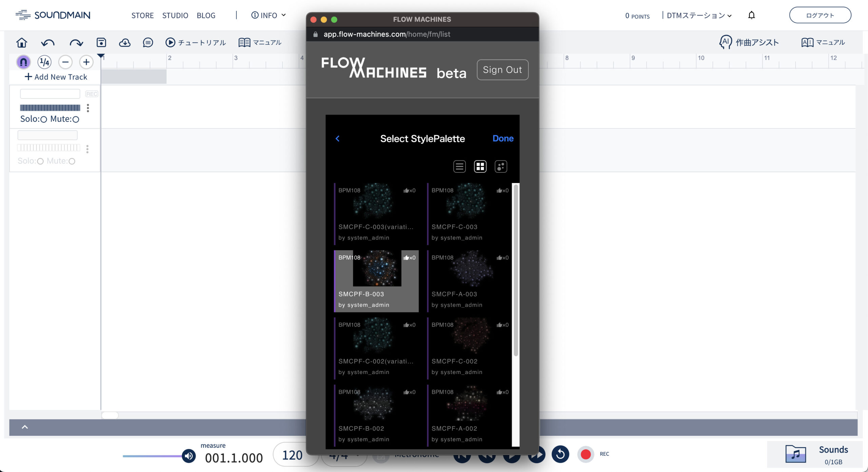Click the 001.1.000 measure position display

(234, 458)
